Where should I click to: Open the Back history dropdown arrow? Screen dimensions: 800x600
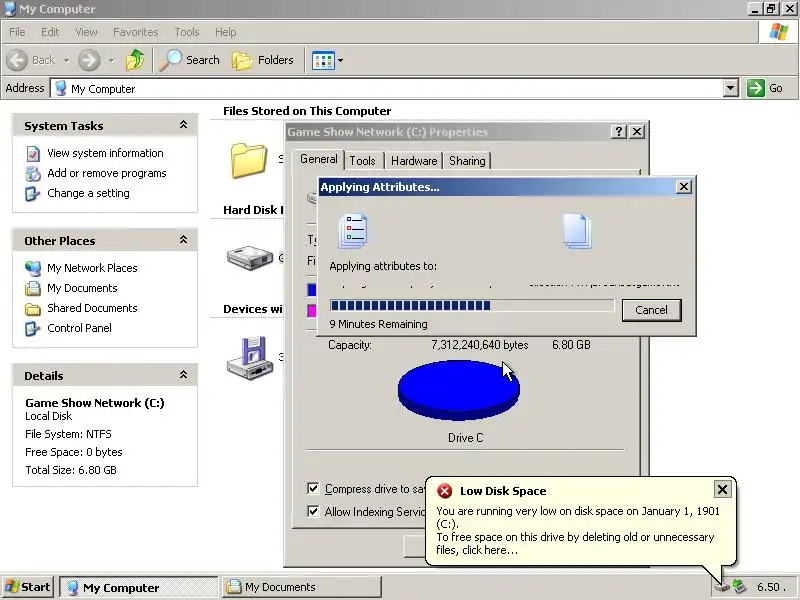click(66, 60)
